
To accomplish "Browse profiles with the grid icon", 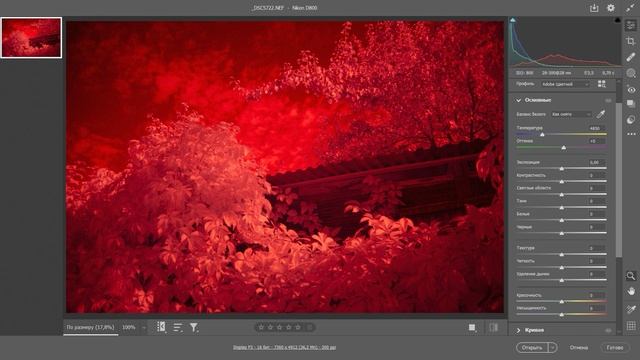I will [602, 84].
